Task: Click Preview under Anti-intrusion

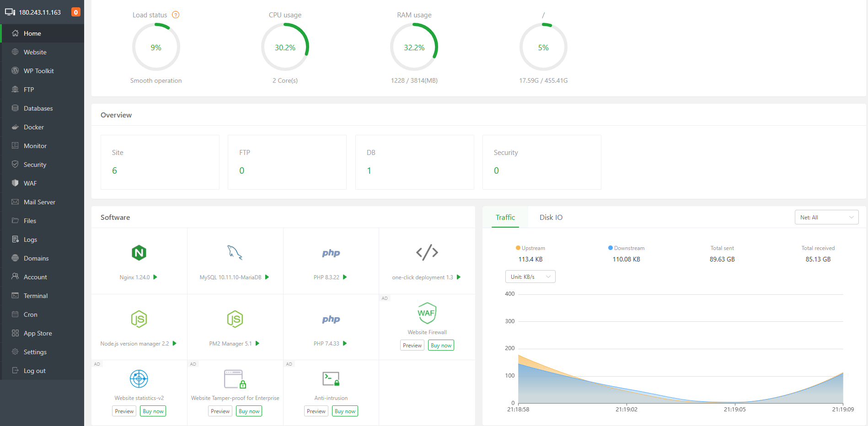Action: 316,411
